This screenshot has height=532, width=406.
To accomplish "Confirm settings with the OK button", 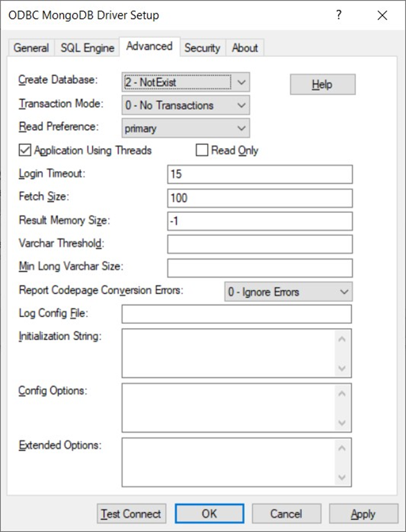I will tap(209, 514).
